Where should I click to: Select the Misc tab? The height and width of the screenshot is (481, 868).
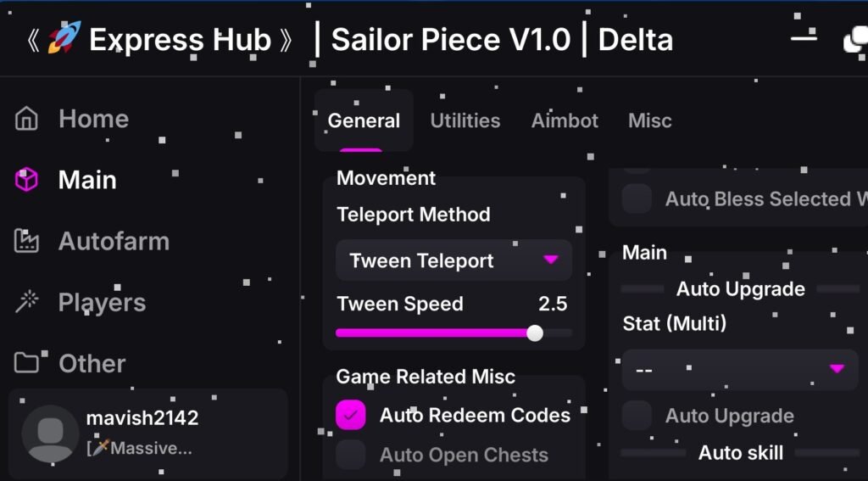click(x=650, y=120)
